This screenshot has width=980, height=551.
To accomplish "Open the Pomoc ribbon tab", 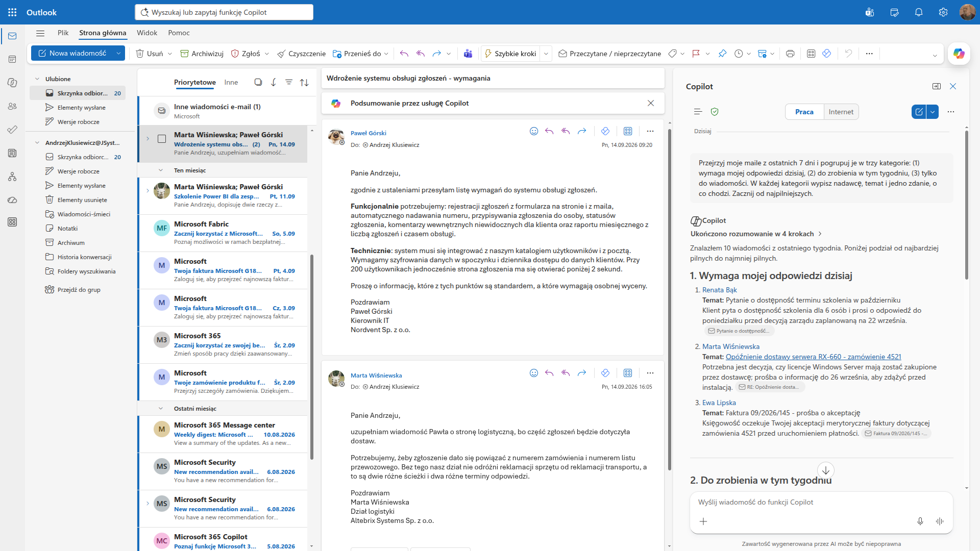I will (x=179, y=33).
